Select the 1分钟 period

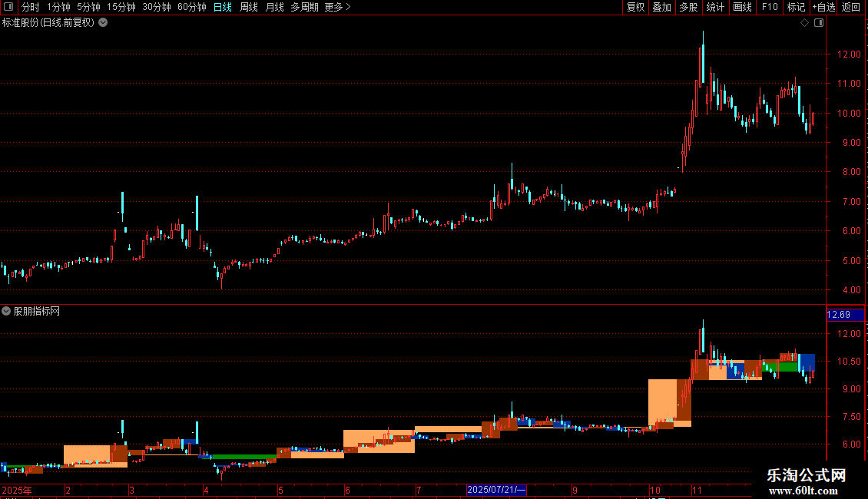pos(58,7)
